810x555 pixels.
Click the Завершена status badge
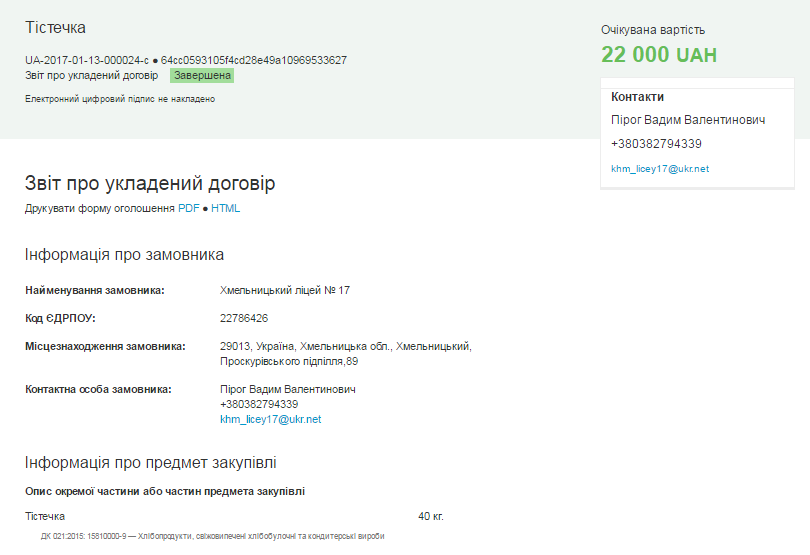(202, 75)
